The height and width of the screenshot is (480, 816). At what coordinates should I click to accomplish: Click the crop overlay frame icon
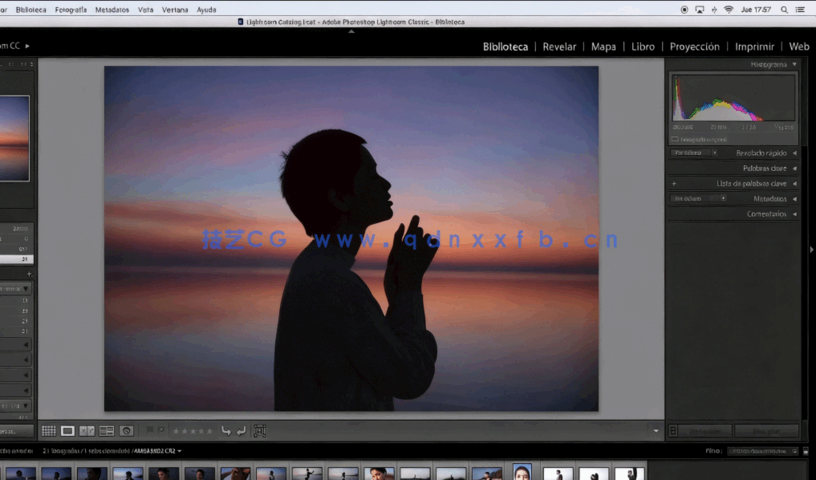tap(260, 431)
